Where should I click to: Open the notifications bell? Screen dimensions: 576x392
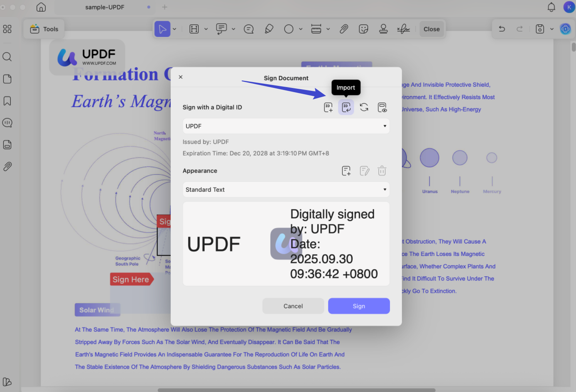pyautogui.click(x=551, y=7)
